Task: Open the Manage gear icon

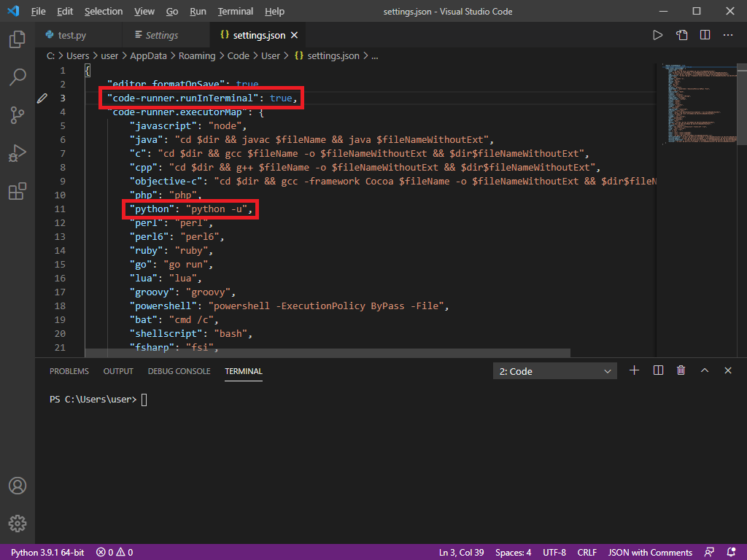Action: point(18,524)
